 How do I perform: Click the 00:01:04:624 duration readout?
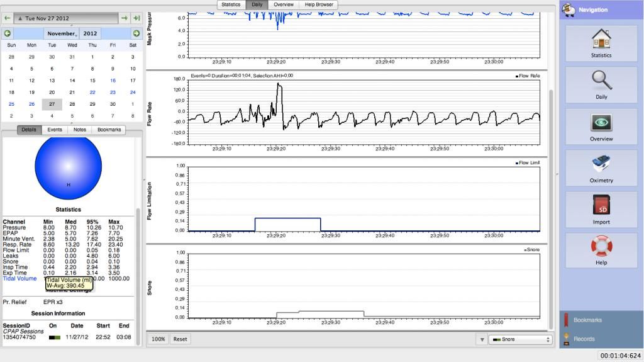[620, 356]
